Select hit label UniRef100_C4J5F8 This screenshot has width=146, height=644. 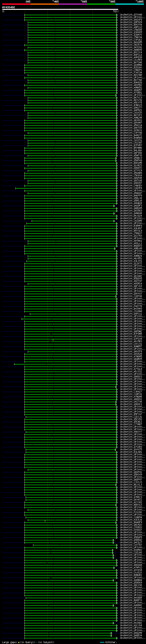pyautogui.click(x=131, y=60)
